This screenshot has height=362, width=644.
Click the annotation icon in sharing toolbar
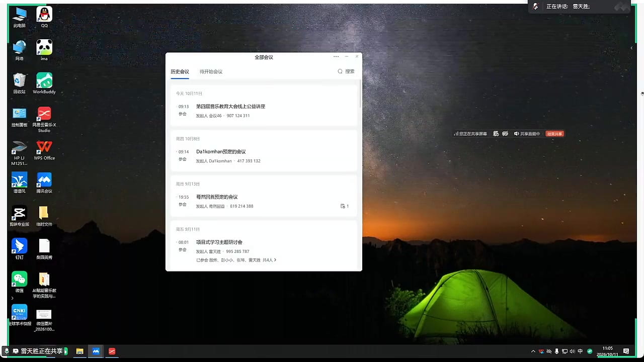(496, 134)
